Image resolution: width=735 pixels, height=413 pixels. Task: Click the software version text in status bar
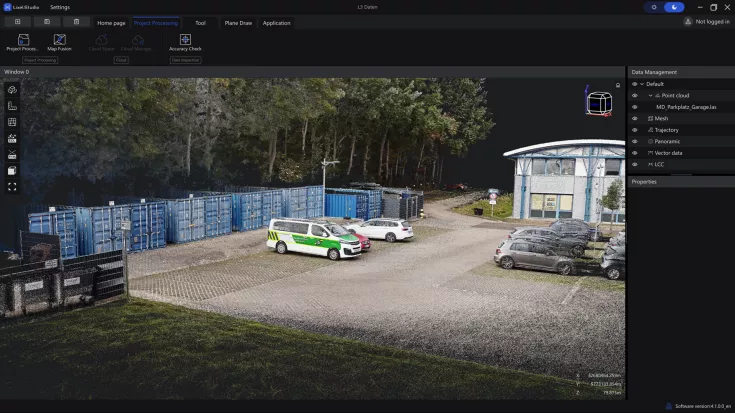tap(703, 406)
